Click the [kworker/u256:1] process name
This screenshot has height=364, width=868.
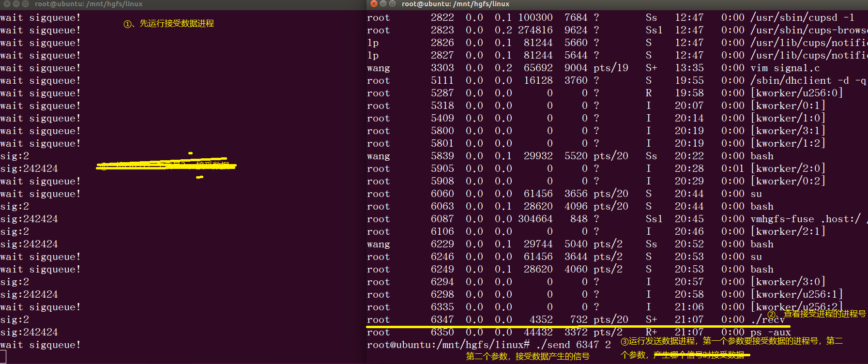797,294
